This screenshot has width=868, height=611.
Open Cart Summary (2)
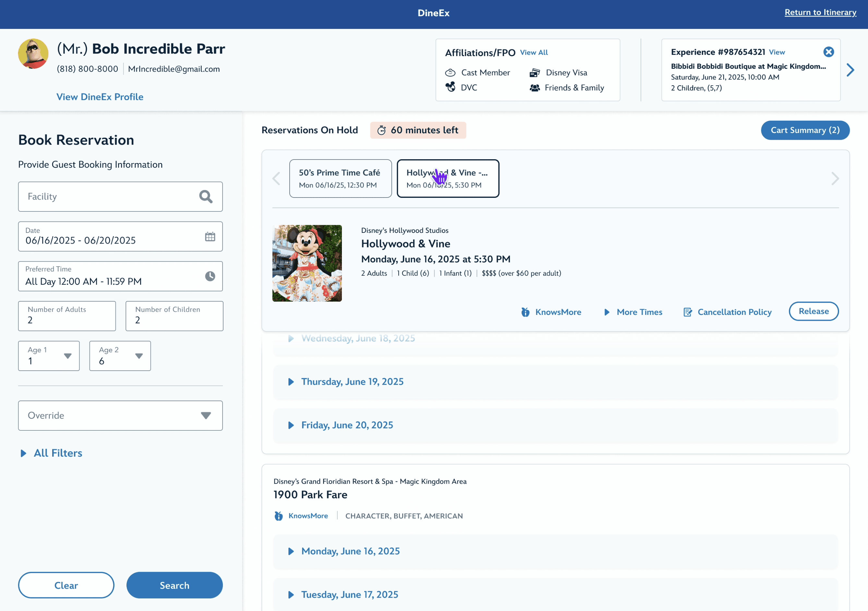[805, 130]
